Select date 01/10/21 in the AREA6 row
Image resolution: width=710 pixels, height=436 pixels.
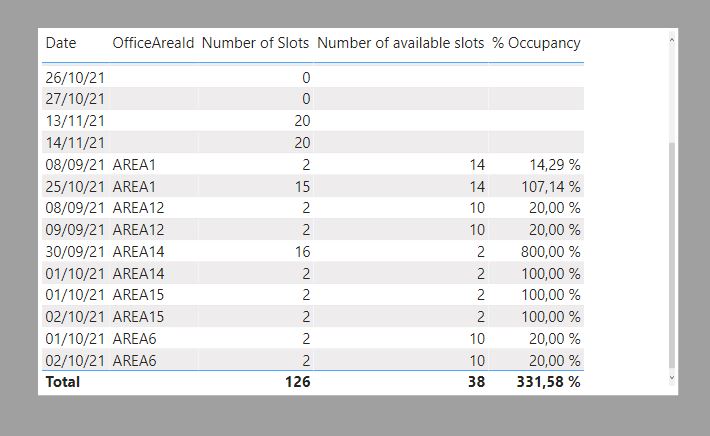tap(75, 339)
